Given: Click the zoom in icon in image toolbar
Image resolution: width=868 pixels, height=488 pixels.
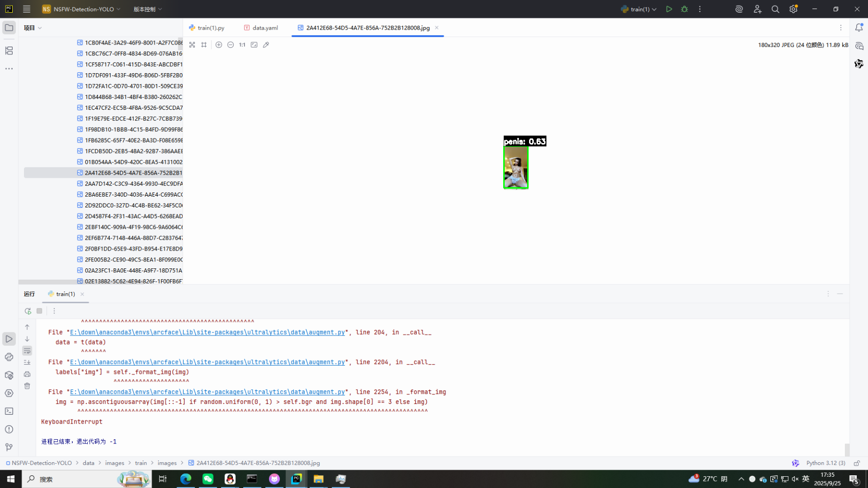Looking at the screenshot, I should click(x=219, y=45).
